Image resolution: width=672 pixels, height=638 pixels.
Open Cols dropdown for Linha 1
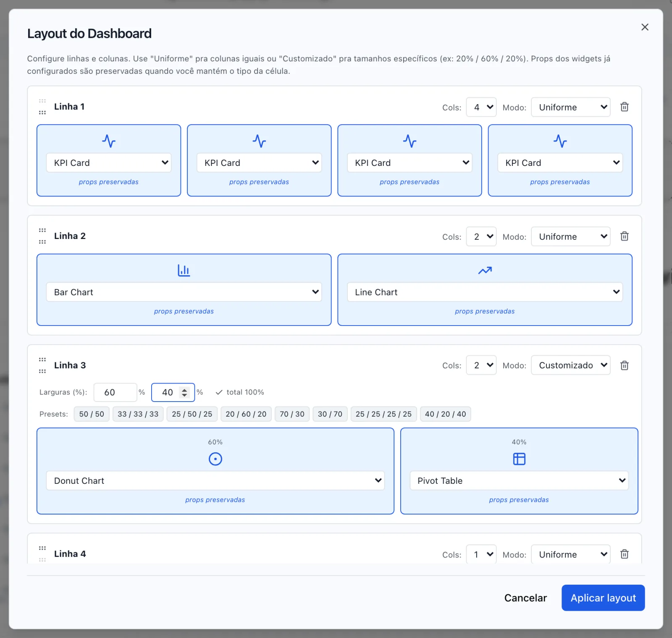coord(481,107)
